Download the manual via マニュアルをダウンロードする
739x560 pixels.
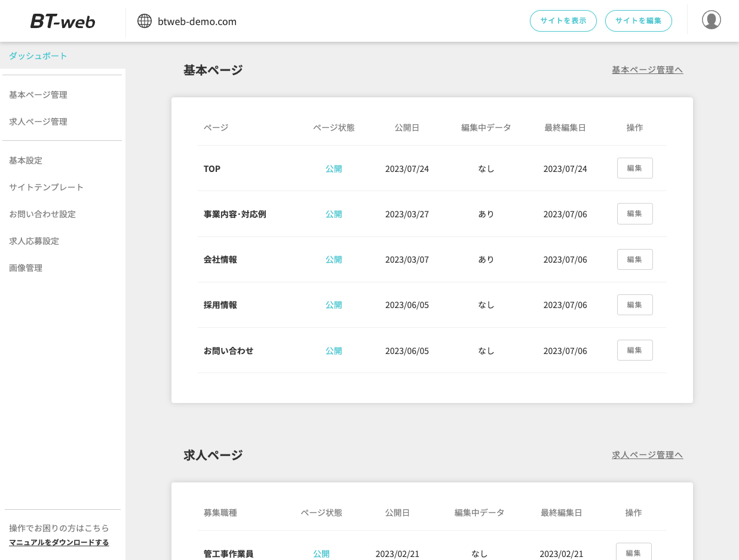point(59,543)
